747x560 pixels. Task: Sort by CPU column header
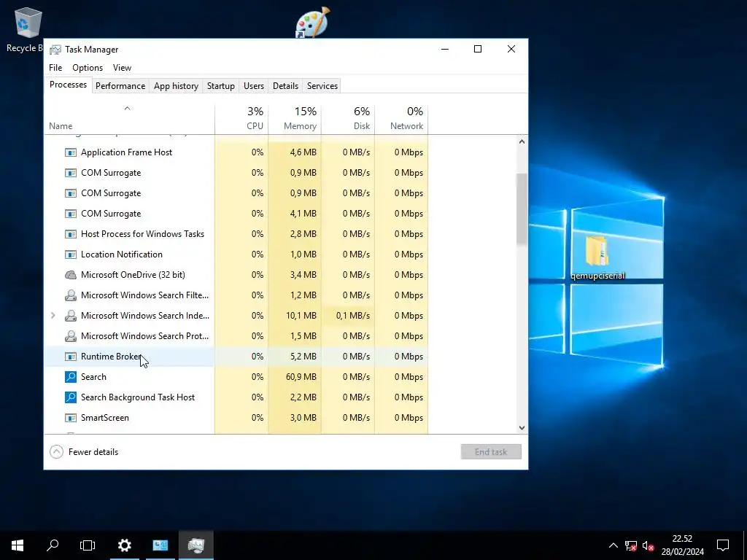click(x=241, y=118)
